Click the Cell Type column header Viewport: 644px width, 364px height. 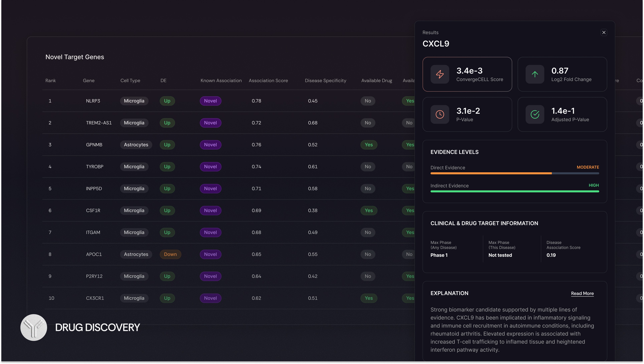130,81
